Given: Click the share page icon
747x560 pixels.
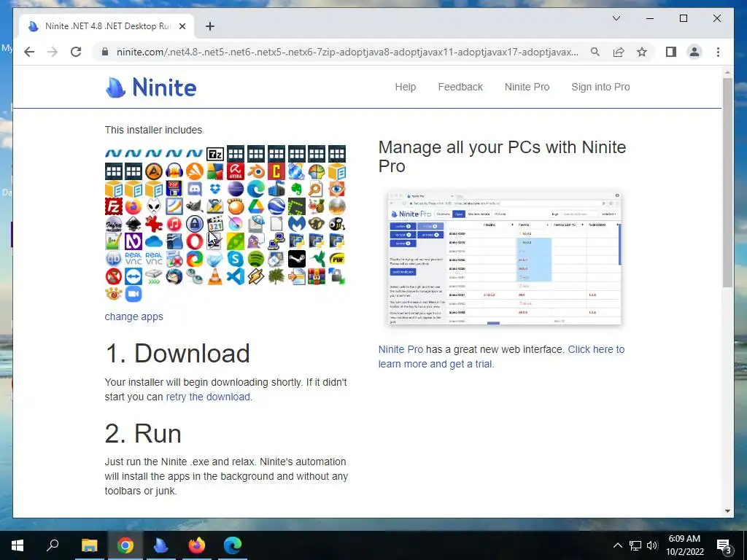Looking at the screenshot, I should pyautogui.click(x=619, y=52).
